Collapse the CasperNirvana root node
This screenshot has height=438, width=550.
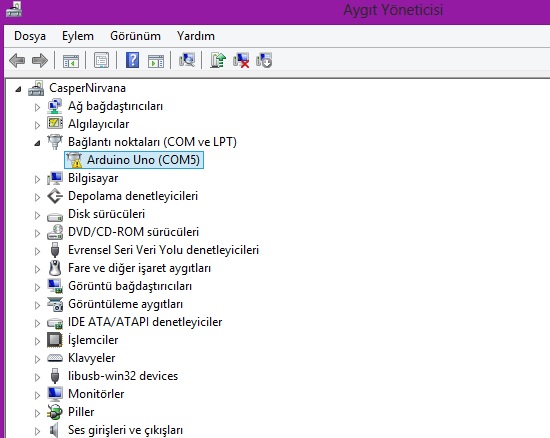(18, 89)
